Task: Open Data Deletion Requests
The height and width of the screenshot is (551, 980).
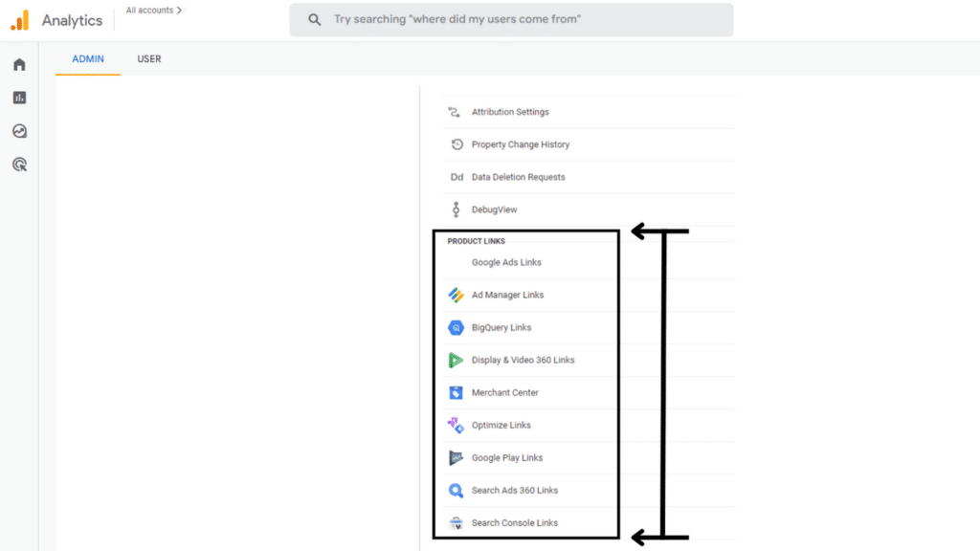Action: tap(517, 177)
